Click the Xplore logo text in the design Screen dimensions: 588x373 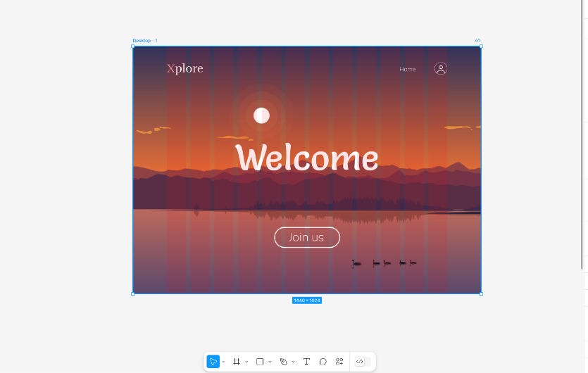(185, 68)
